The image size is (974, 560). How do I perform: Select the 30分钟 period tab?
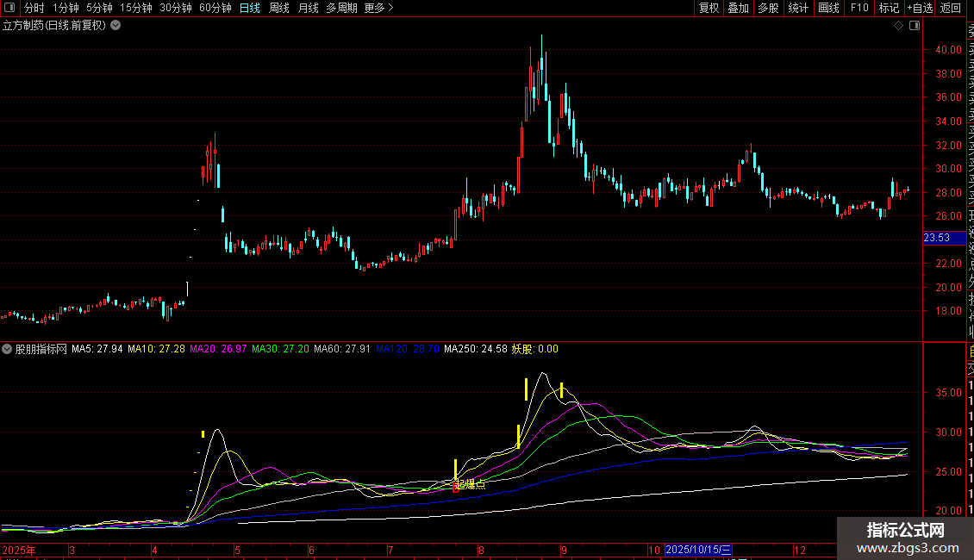click(x=176, y=8)
